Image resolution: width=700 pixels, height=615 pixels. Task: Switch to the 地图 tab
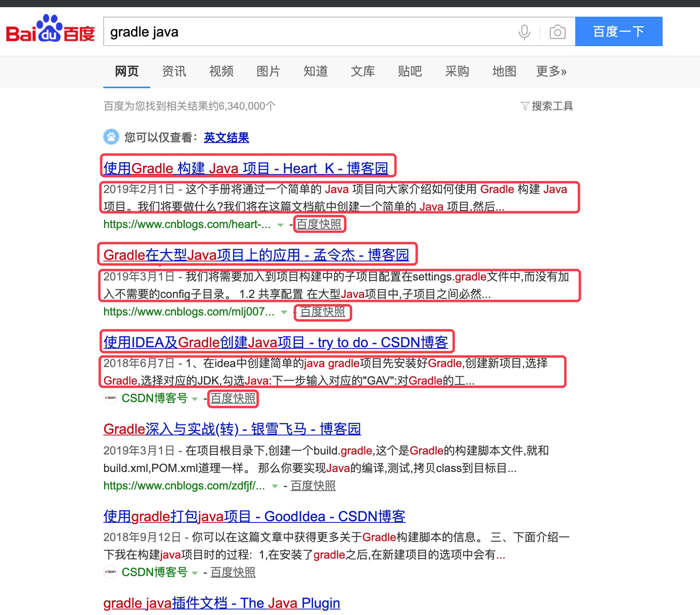point(505,72)
